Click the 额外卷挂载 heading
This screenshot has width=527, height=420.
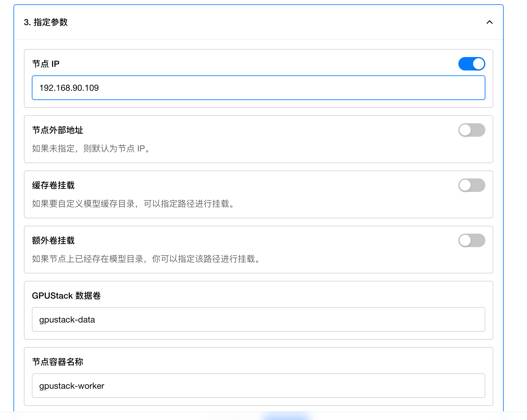click(53, 240)
